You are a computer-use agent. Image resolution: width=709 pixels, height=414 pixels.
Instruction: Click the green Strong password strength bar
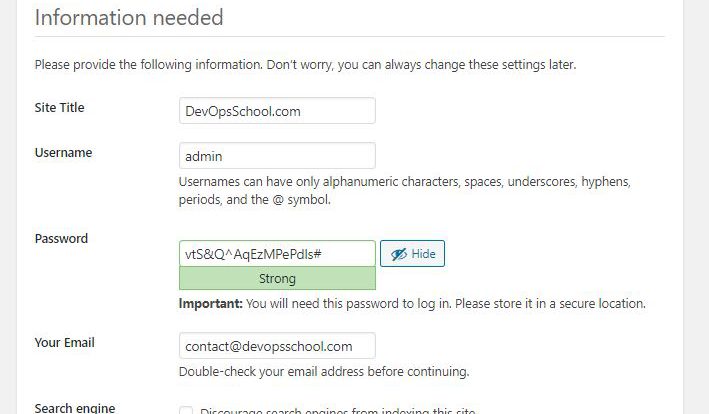pos(277,278)
